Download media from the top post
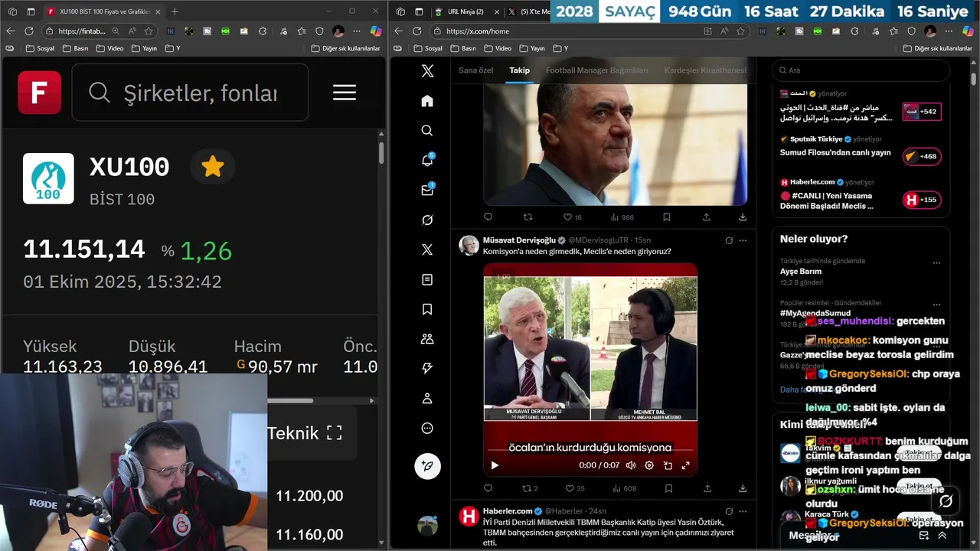The width and height of the screenshot is (980, 551). [x=743, y=217]
